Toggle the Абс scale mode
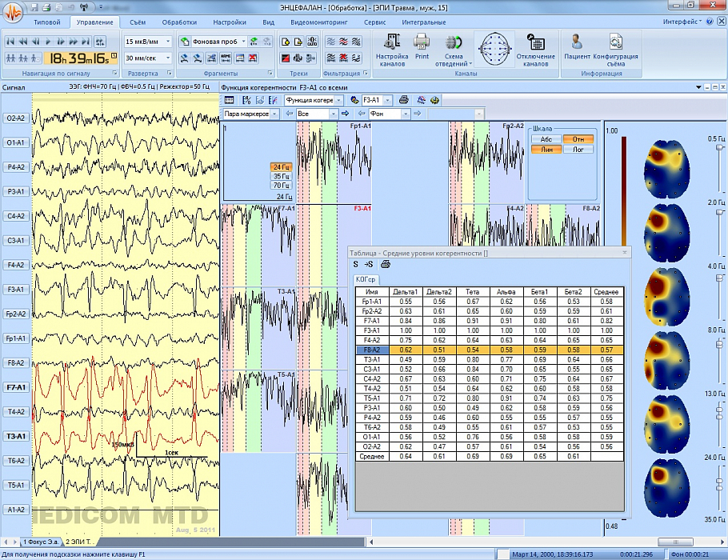728x560 pixels. 546,139
